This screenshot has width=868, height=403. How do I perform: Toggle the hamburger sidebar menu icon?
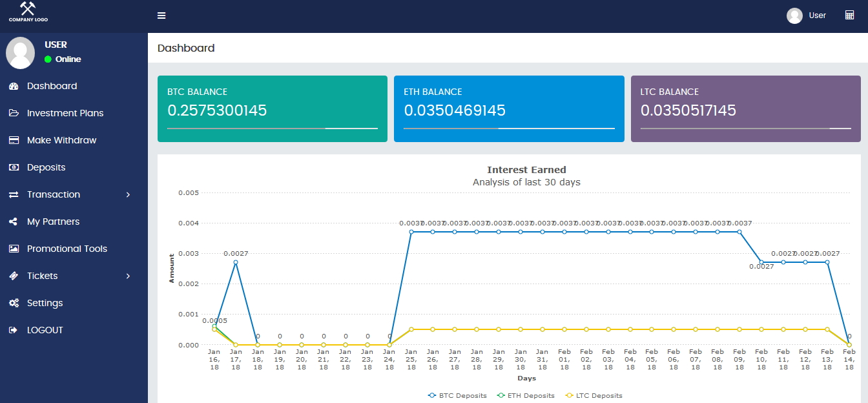(161, 15)
